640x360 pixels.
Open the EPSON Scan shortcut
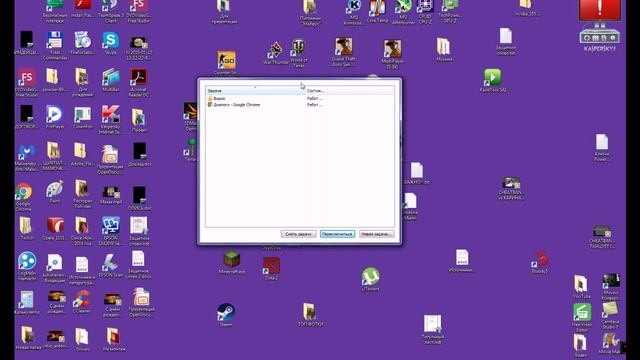point(110,265)
